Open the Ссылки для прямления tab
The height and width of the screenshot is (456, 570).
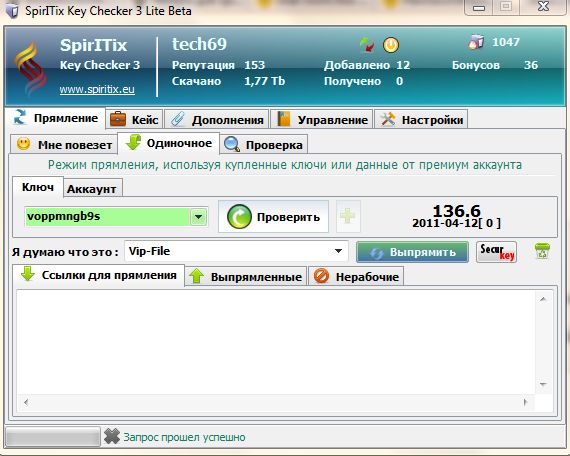coord(98,275)
